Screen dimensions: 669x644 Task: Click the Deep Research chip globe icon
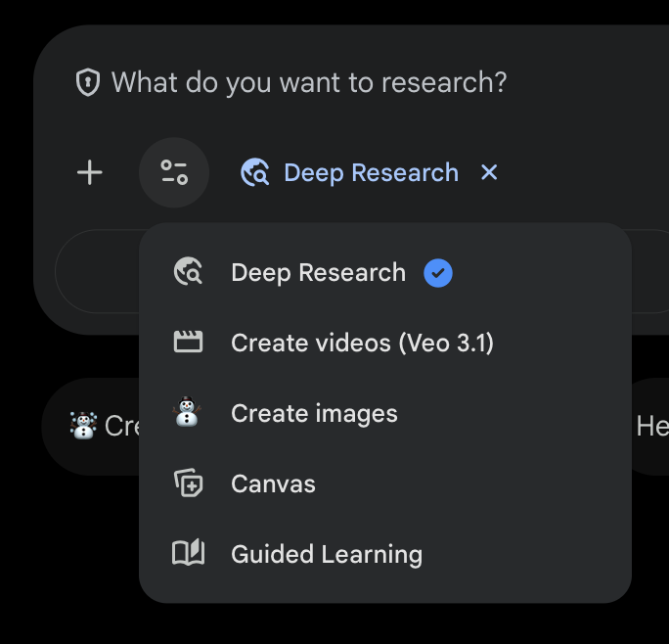pos(254,172)
